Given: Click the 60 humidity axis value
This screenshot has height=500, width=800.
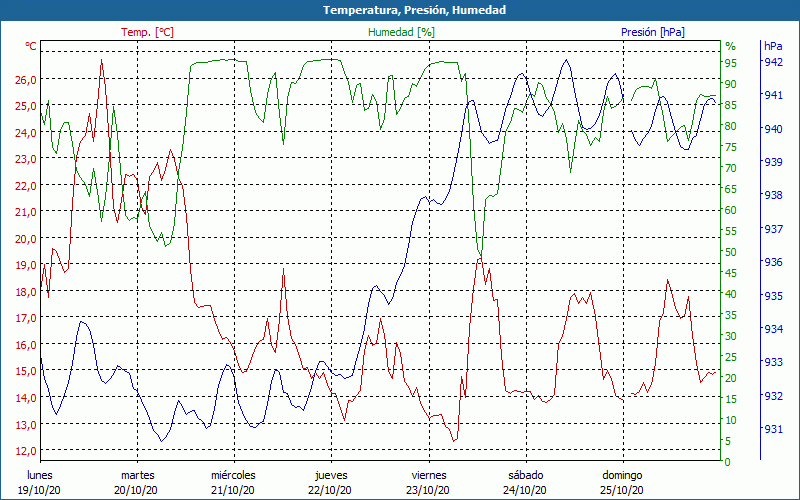Looking at the screenshot, I should (x=731, y=210).
